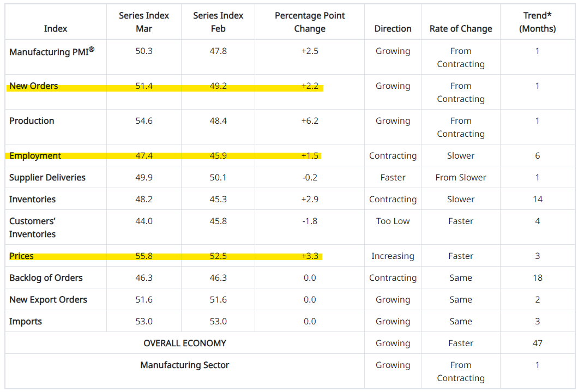The height and width of the screenshot is (392, 578).
Task: Select the highlighted New Orders label
Action: (34, 86)
